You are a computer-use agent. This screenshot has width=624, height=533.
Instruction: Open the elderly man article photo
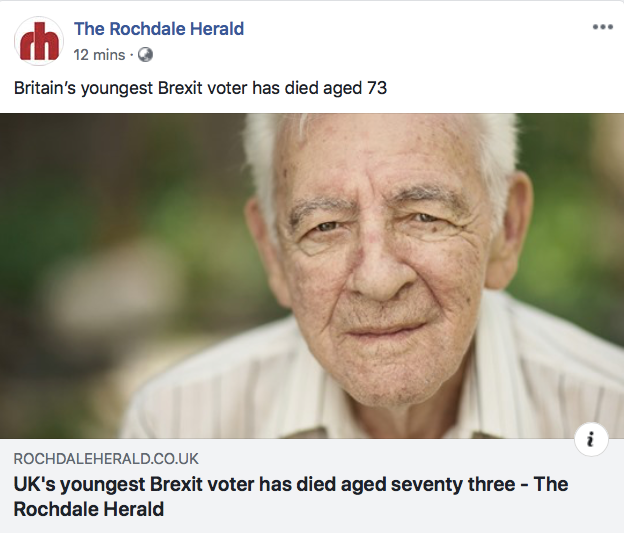[312, 276]
